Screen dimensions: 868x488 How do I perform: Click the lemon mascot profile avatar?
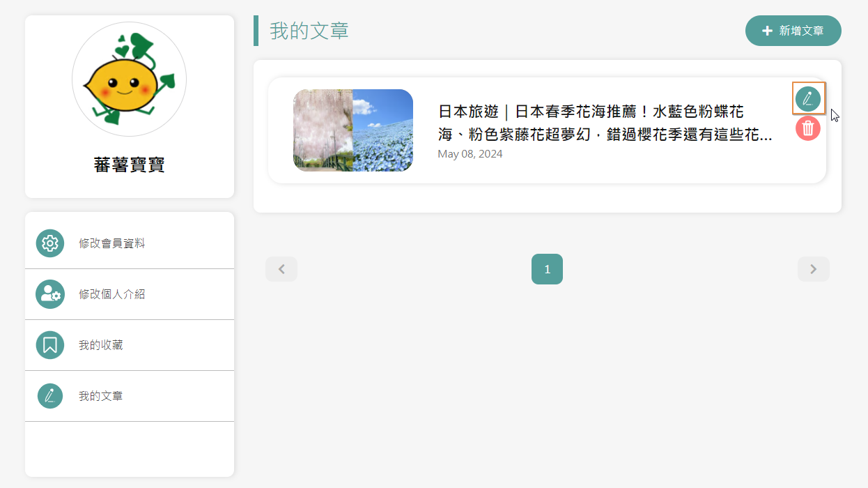point(129,79)
